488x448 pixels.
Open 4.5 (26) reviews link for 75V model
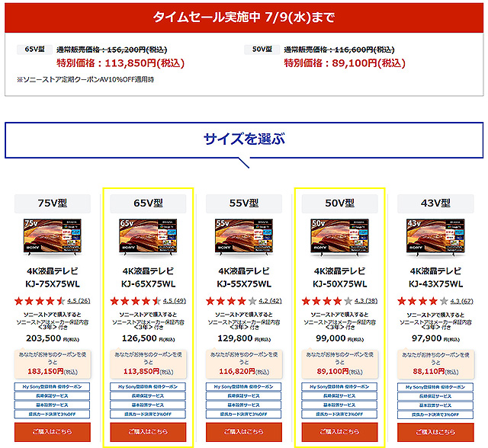click(x=79, y=301)
